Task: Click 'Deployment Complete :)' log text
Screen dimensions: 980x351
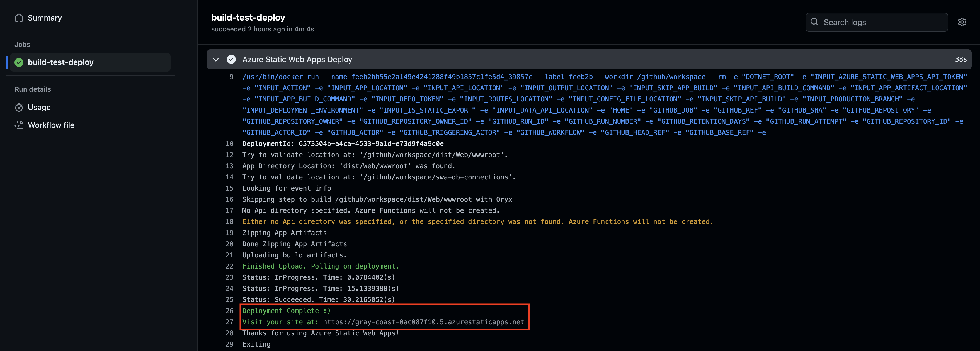Action: click(x=287, y=311)
